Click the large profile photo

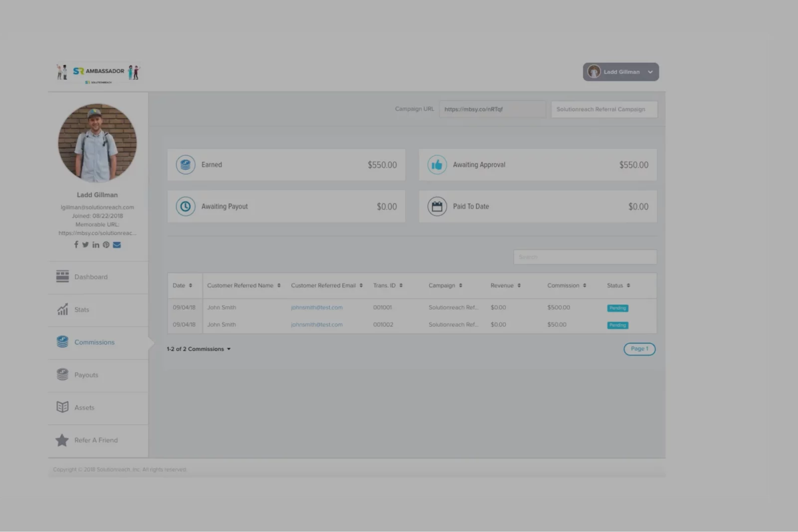pyautogui.click(x=97, y=143)
